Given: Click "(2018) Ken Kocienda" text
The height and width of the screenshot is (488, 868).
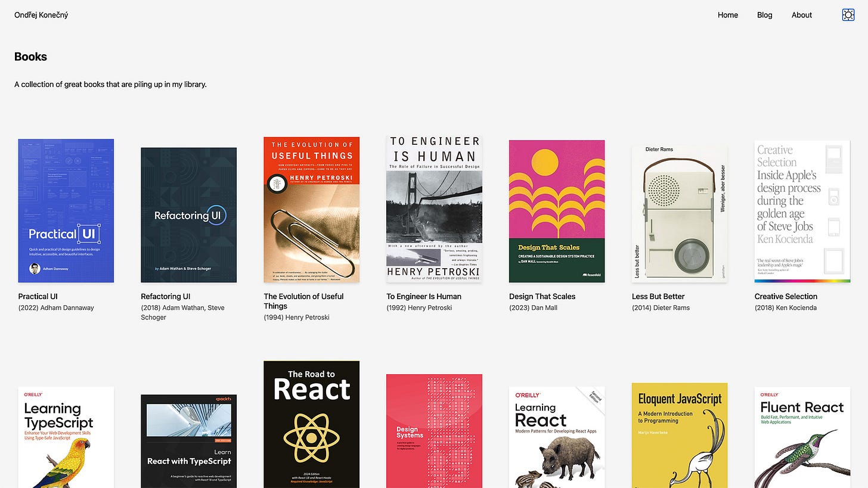Looking at the screenshot, I should click(786, 308).
